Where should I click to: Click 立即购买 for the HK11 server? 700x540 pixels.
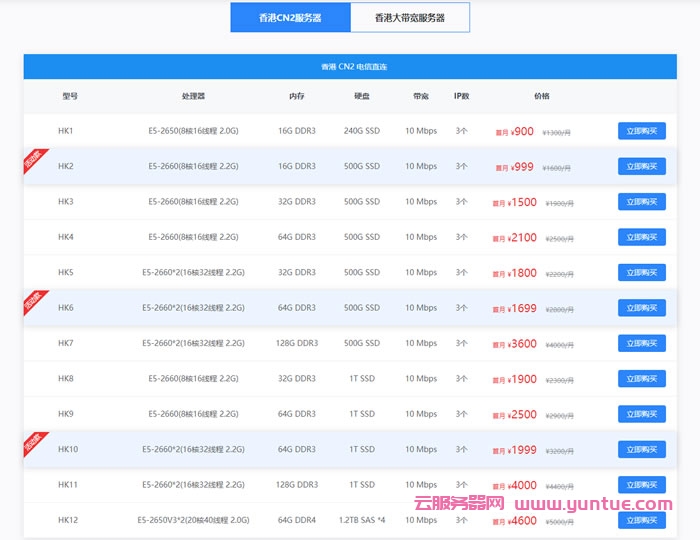point(641,484)
